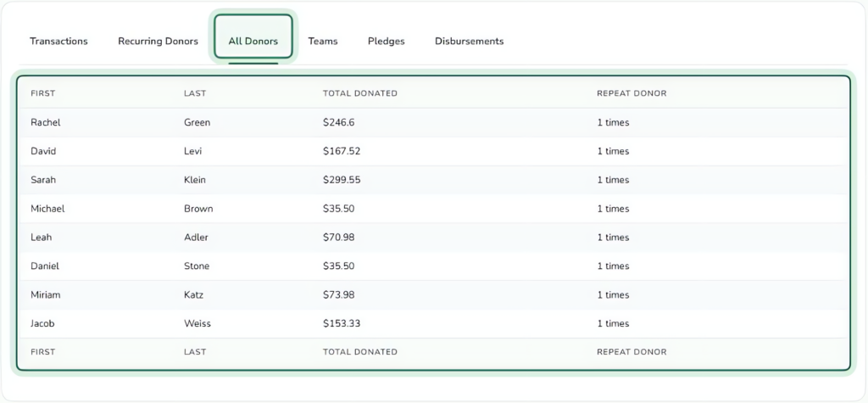
Task: Click last name Adler
Action: [x=196, y=238]
